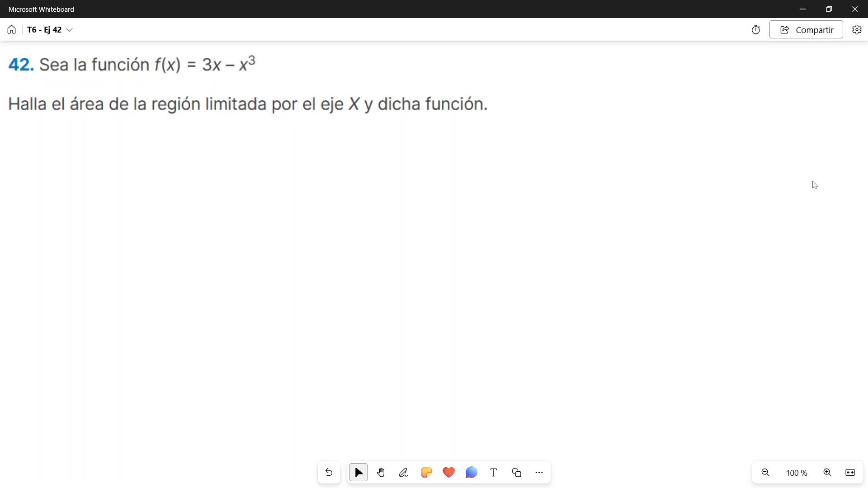868x488 pixels.
Task: Toggle the fit to screen button
Action: [850, 473]
